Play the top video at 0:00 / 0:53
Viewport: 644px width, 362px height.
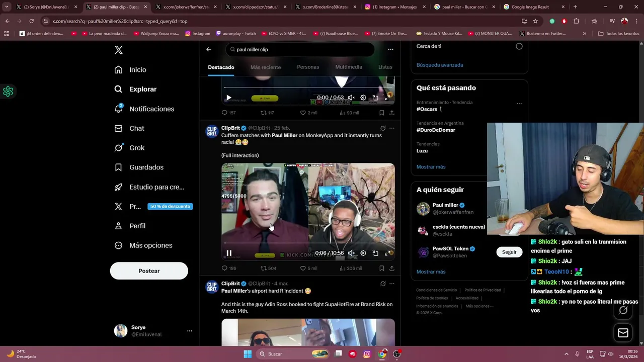228,98
